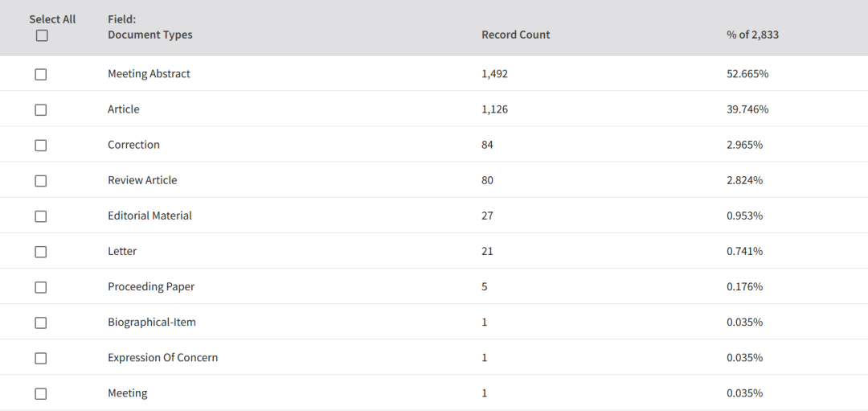Click the 52.665% percentage value
Image resolution: width=868 pixels, height=411 pixels.
click(747, 74)
